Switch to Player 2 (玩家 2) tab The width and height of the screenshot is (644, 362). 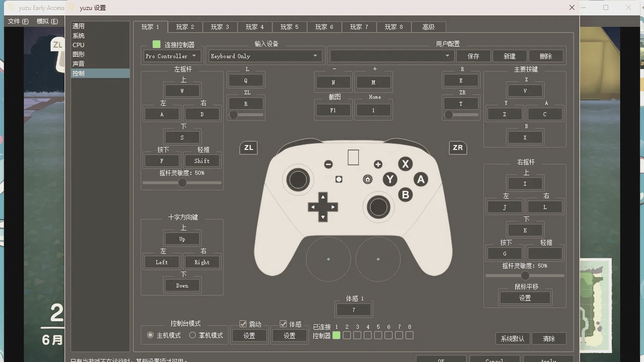pos(185,27)
